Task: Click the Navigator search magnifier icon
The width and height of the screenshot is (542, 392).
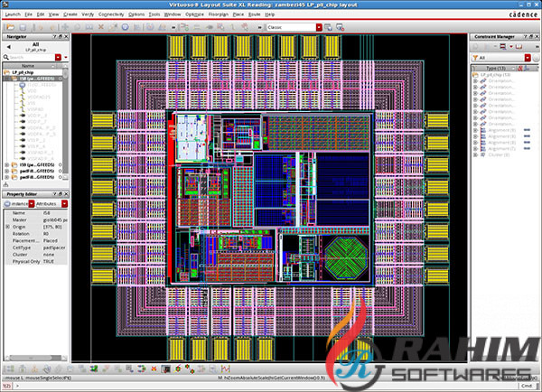Action: click(6, 57)
